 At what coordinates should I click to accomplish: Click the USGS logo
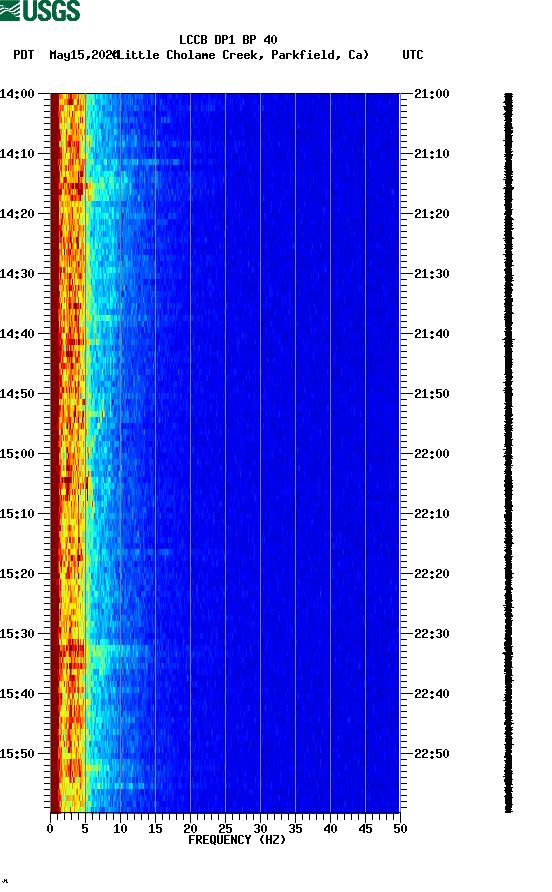pyautogui.click(x=40, y=10)
